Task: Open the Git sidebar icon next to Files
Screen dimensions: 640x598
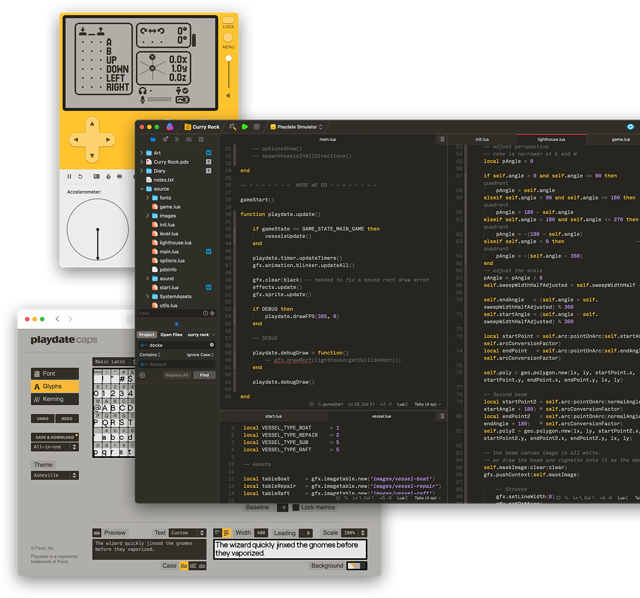Action: tap(165, 139)
